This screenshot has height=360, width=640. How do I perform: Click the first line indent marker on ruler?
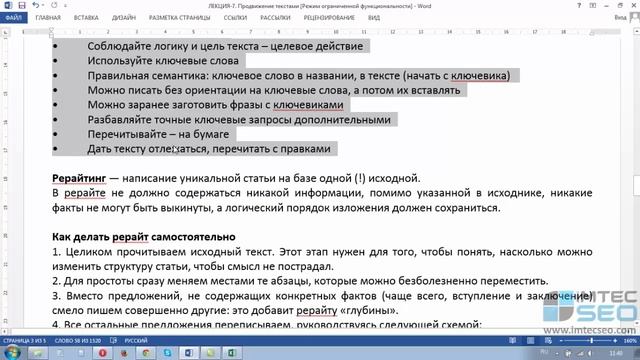(x=51, y=29)
